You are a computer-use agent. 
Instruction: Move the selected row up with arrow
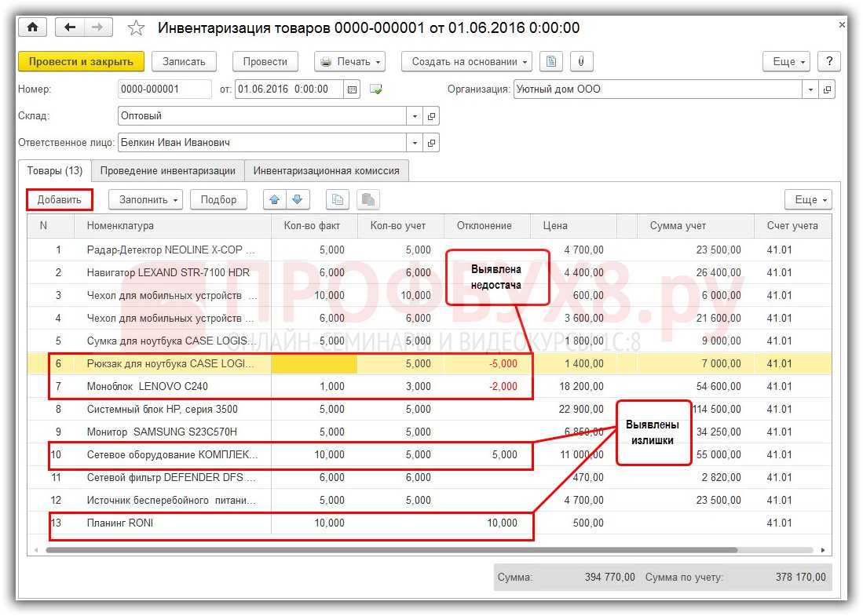(x=275, y=199)
